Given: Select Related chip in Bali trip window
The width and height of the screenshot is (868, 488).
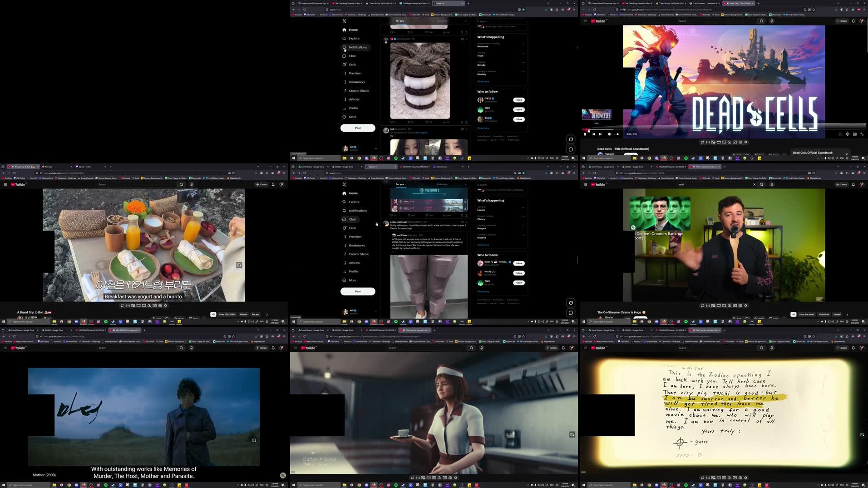Looking at the screenshot, I should [243, 314].
